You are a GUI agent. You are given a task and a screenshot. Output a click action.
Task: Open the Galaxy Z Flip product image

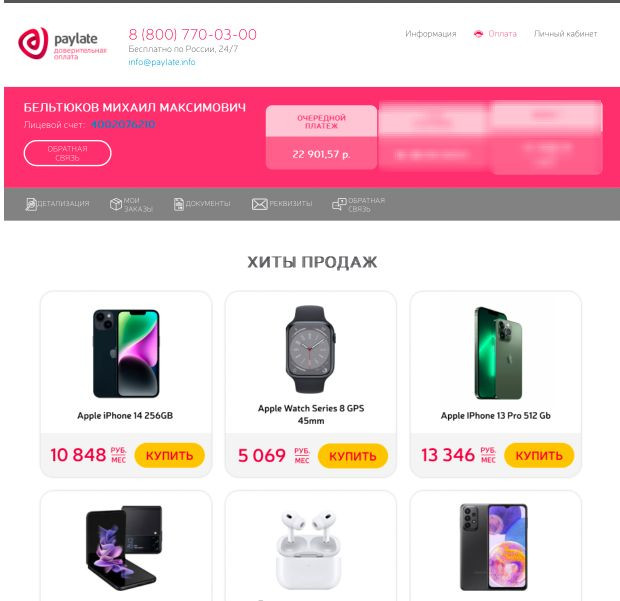(124, 548)
